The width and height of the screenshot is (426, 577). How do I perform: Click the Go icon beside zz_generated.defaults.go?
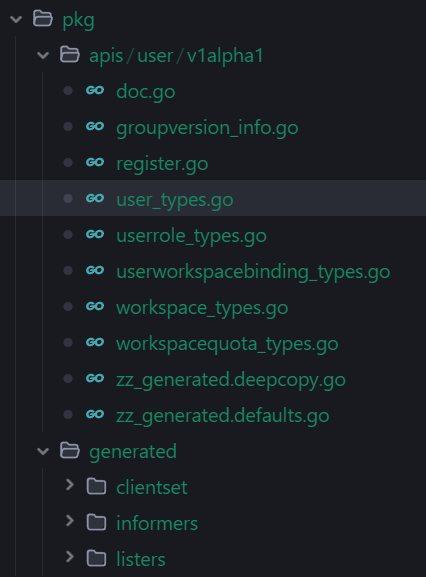coord(95,414)
